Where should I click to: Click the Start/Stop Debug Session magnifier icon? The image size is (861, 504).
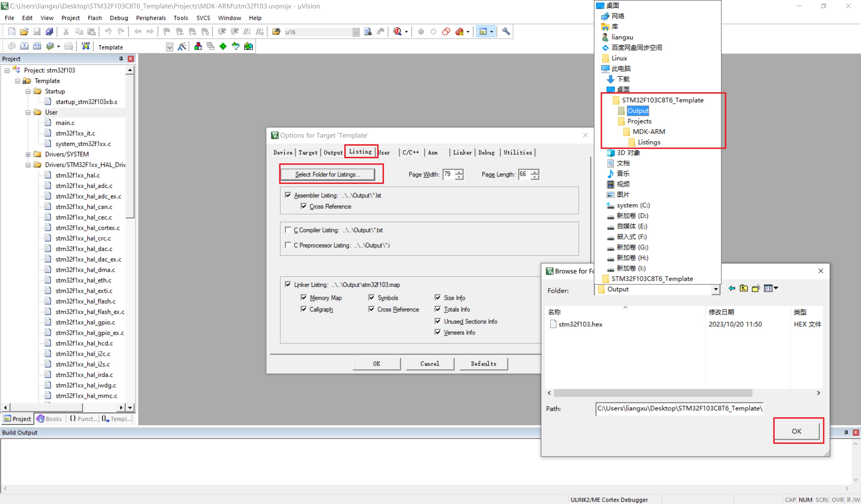click(x=397, y=32)
